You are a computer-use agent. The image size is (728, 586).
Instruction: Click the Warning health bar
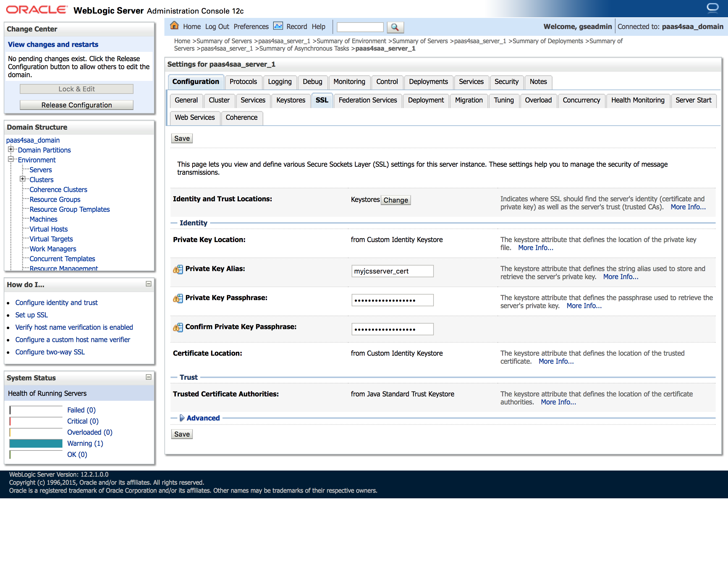[x=36, y=444]
